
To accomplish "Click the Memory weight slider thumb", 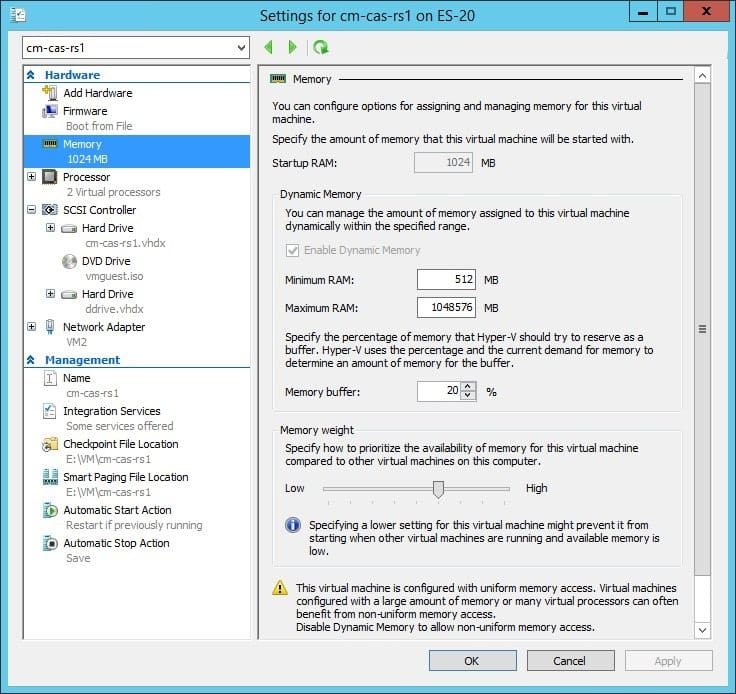I will click(x=438, y=489).
